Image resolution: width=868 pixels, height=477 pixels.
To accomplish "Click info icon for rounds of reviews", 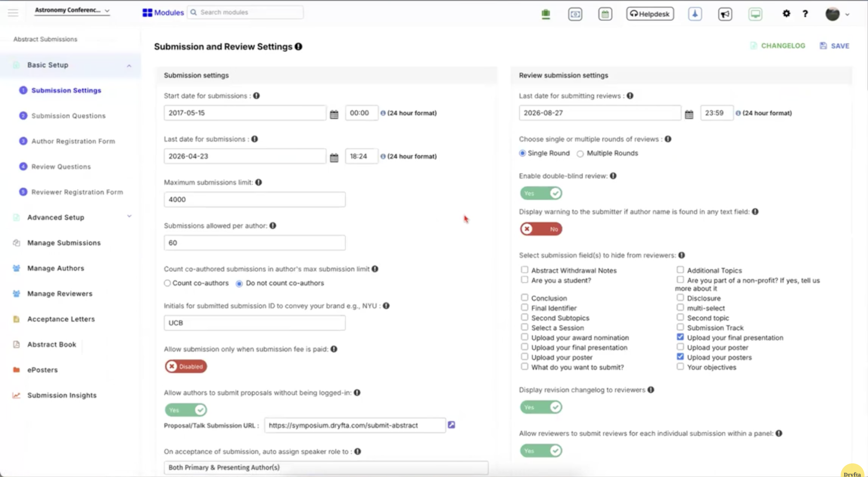I will [x=668, y=139].
